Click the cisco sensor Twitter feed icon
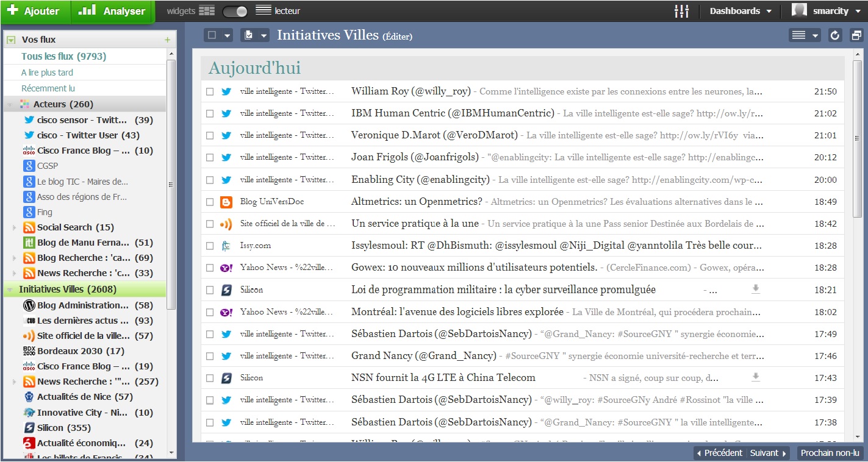This screenshot has height=462, width=868. 29,120
